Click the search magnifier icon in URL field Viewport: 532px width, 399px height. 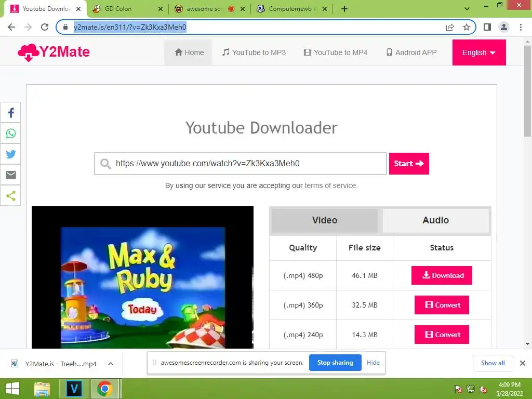click(x=105, y=164)
